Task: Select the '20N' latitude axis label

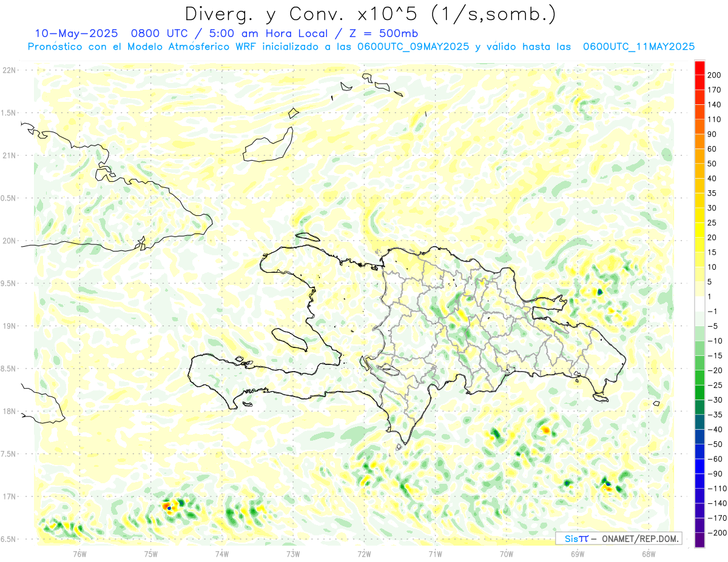Action: pyautogui.click(x=8, y=241)
